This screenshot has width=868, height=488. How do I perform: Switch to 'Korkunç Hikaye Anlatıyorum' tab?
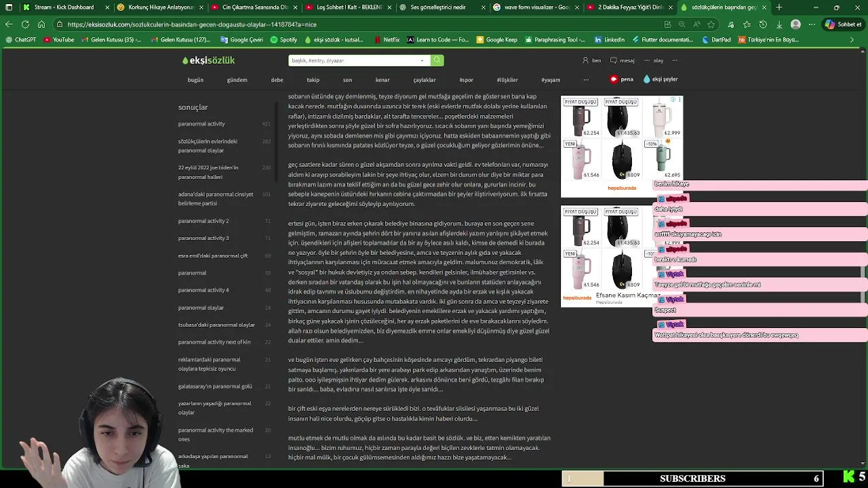160,7
